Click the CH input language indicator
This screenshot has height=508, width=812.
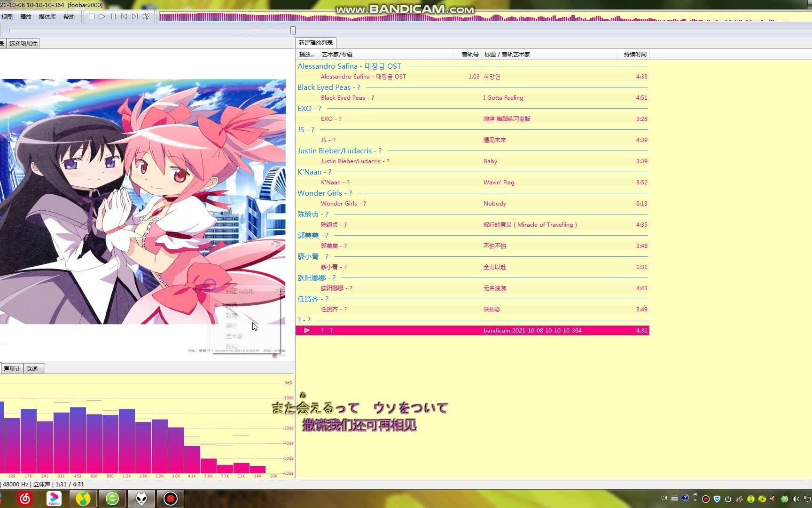click(x=664, y=498)
